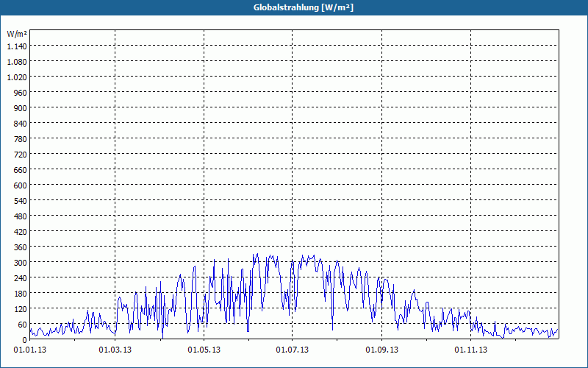Click the 01.07.13 date label

tap(293, 350)
